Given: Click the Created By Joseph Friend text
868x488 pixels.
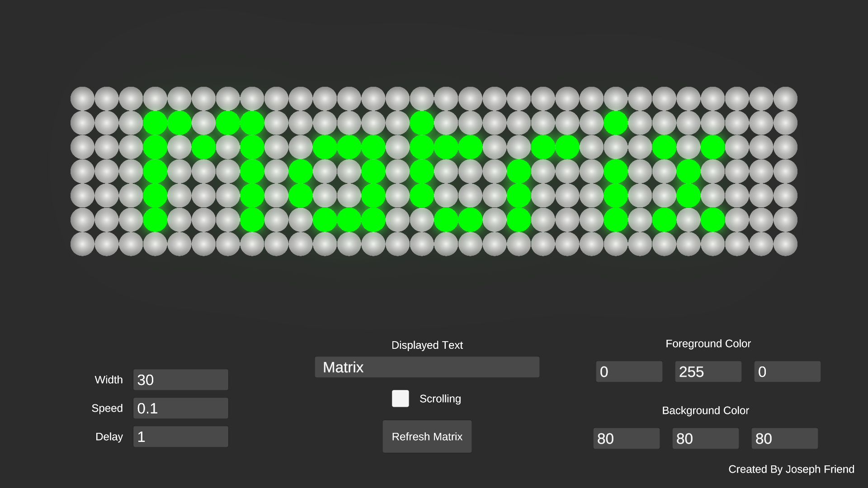Looking at the screenshot, I should [791, 469].
